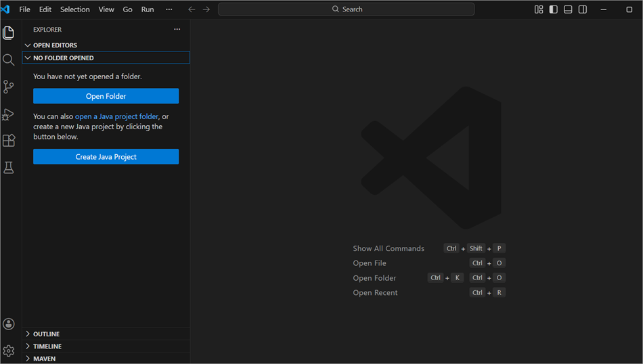Click the Search command center box
This screenshot has width=643, height=364.
[x=347, y=9]
